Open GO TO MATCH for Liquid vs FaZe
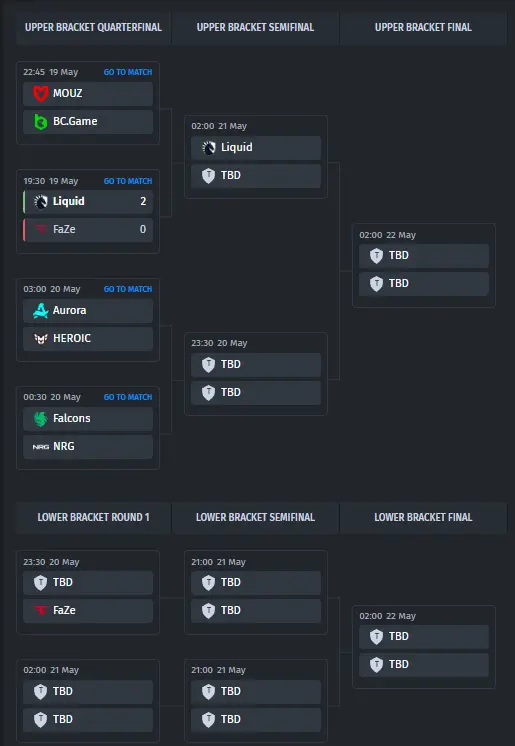This screenshot has height=746, width=515. [128, 181]
